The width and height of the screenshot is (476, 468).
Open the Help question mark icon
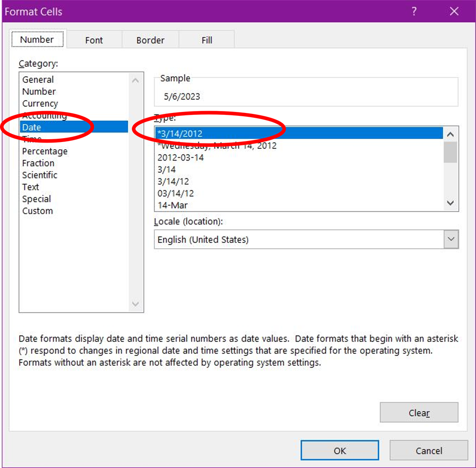coord(414,11)
